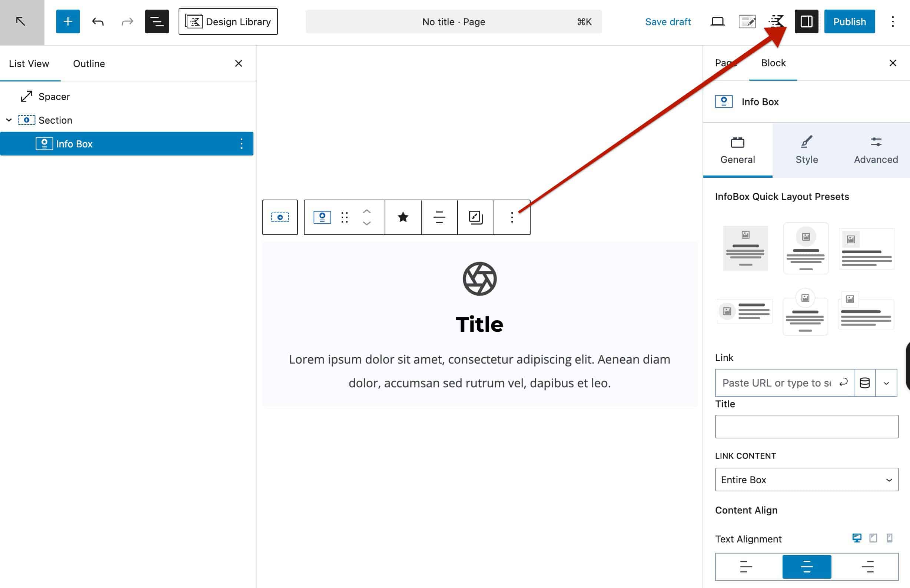Select parent Section block toolbar button

(x=280, y=217)
